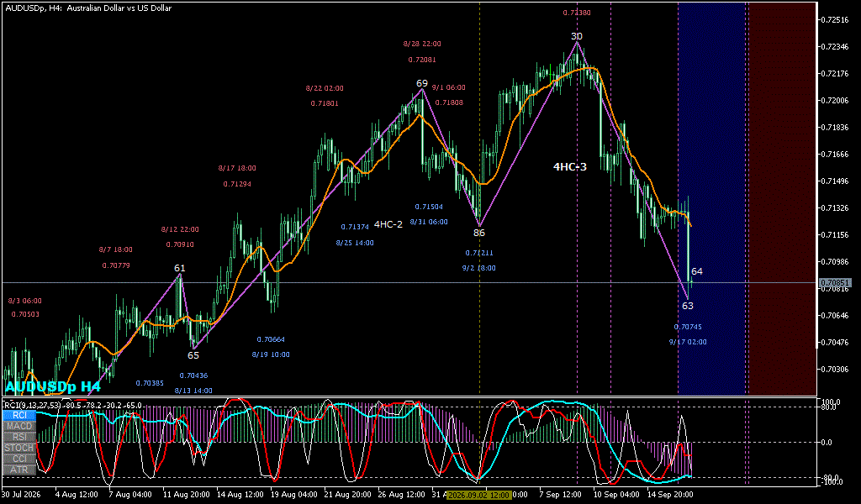Click the price label 0.70910
861x504 pixels.
pyautogui.click(x=180, y=244)
